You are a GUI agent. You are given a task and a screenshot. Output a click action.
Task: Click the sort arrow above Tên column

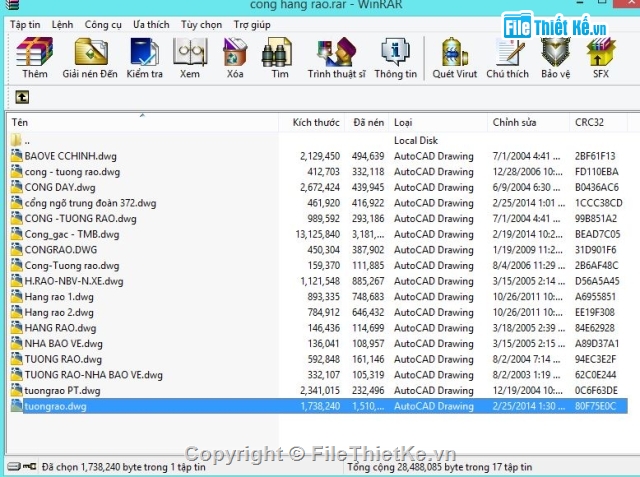tap(142, 115)
